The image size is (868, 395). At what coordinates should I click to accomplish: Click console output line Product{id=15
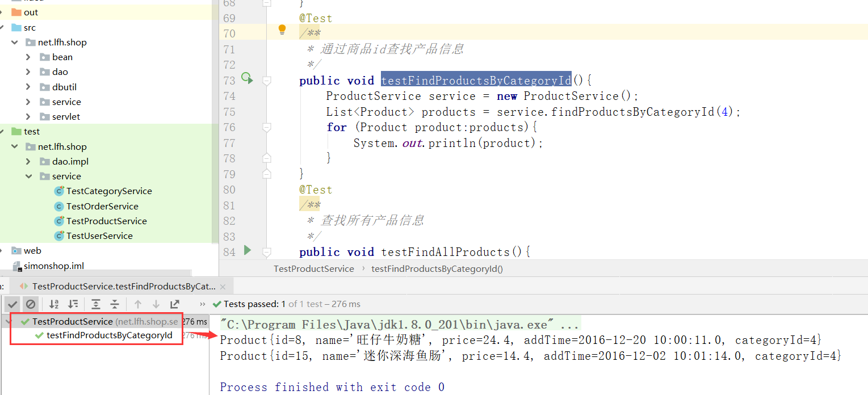pyautogui.click(x=531, y=356)
